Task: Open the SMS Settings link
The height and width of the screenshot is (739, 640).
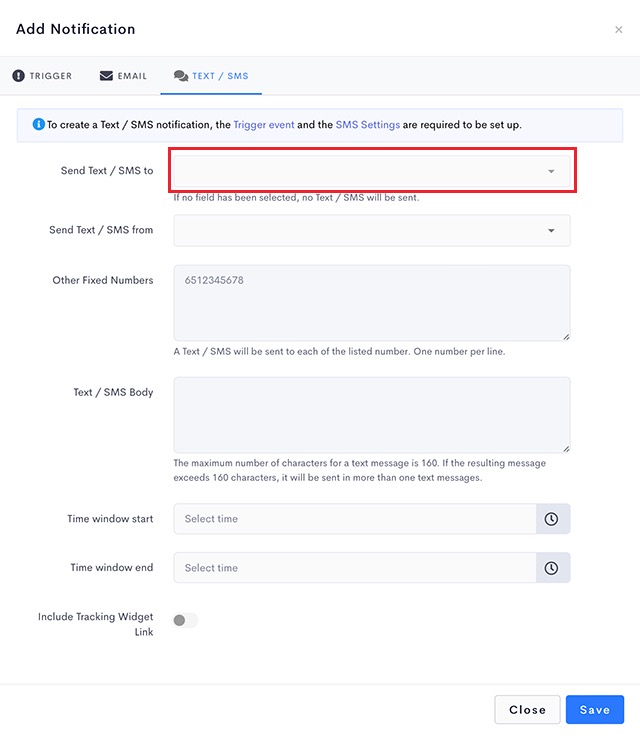Action: [x=368, y=125]
